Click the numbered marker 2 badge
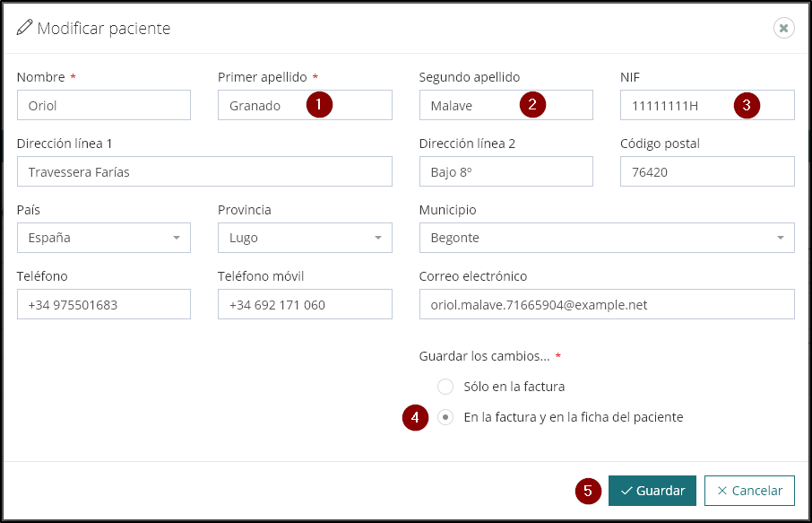812x523 pixels. (x=532, y=104)
